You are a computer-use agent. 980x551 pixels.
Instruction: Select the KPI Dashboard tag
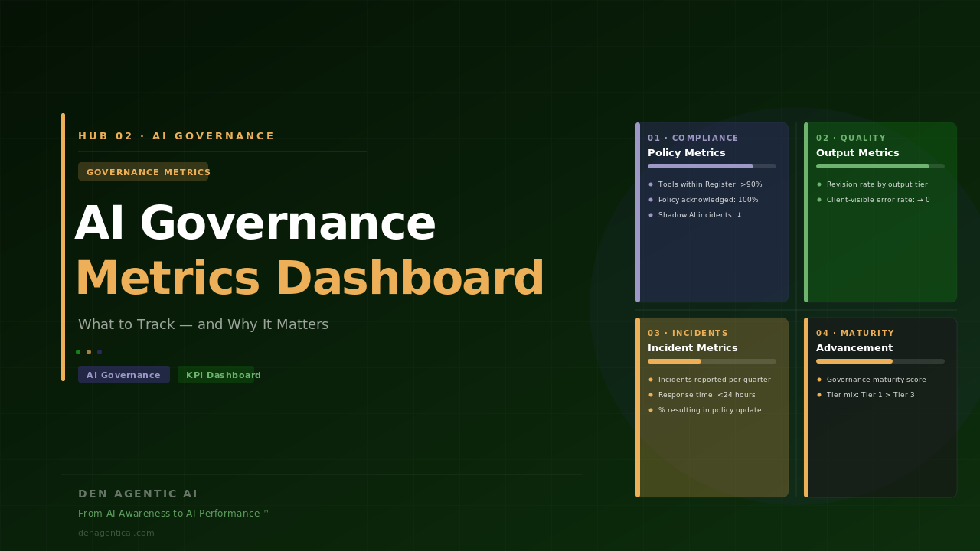[216, 374]
